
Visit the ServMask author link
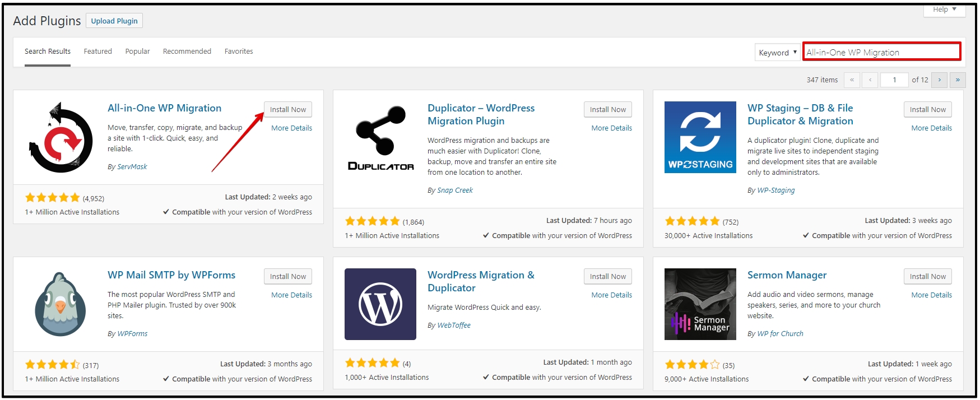click(x=132, y=166)
